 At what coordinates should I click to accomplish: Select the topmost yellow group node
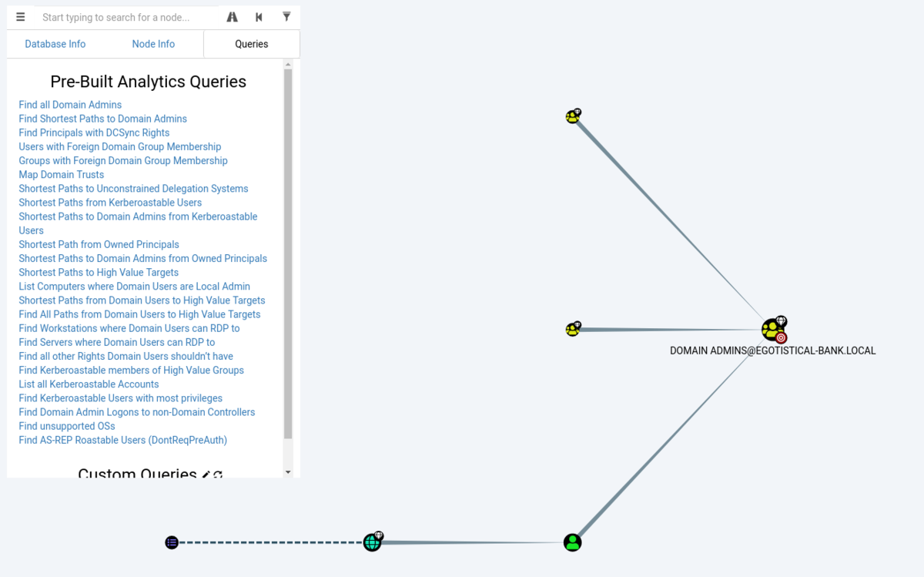(572, 117)
